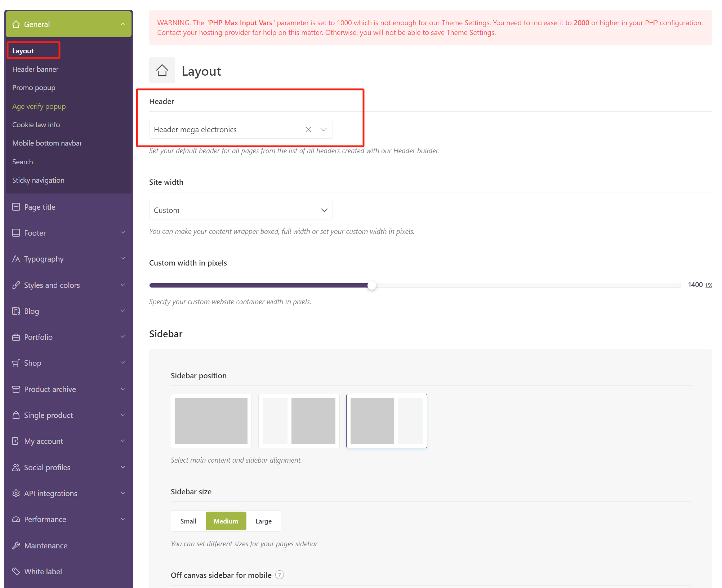
Task: Set sidebar size to Small
Action: (x=188, y=521)
